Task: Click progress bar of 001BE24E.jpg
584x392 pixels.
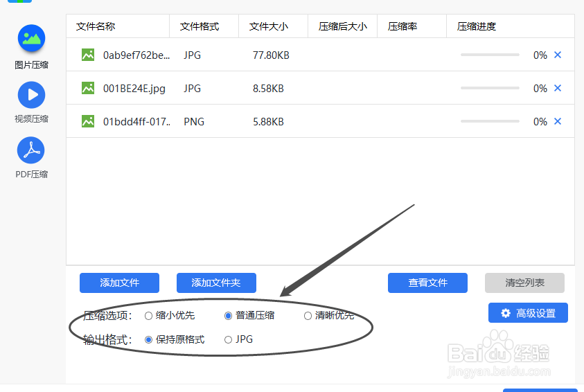Action: click(x=490, y=88)
